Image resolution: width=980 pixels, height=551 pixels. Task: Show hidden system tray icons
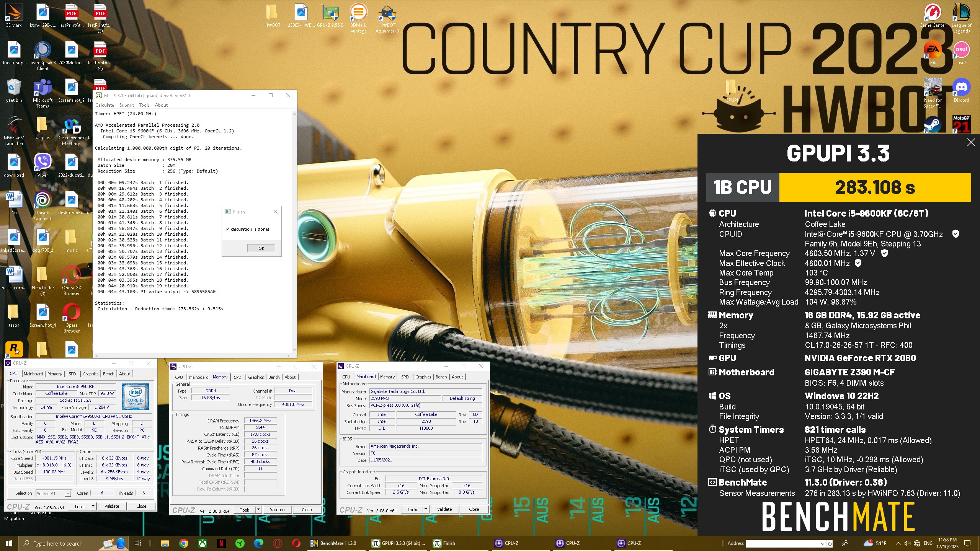tap(898, 543)
